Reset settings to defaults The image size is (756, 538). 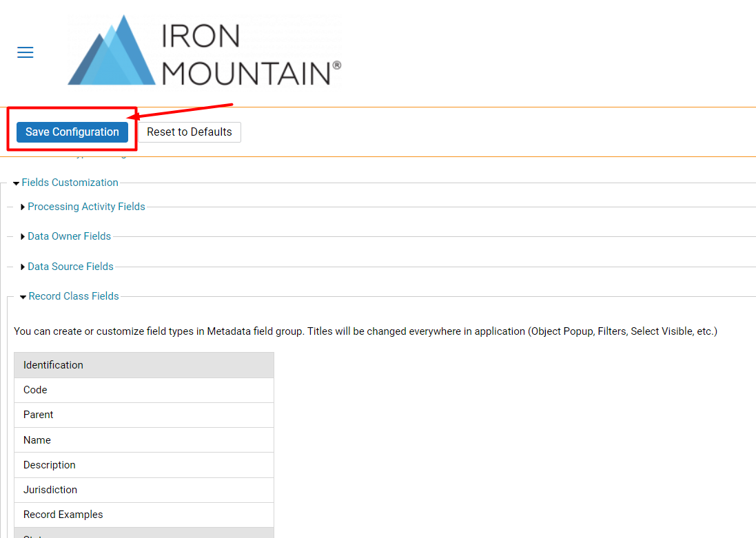tap(190, 132)
